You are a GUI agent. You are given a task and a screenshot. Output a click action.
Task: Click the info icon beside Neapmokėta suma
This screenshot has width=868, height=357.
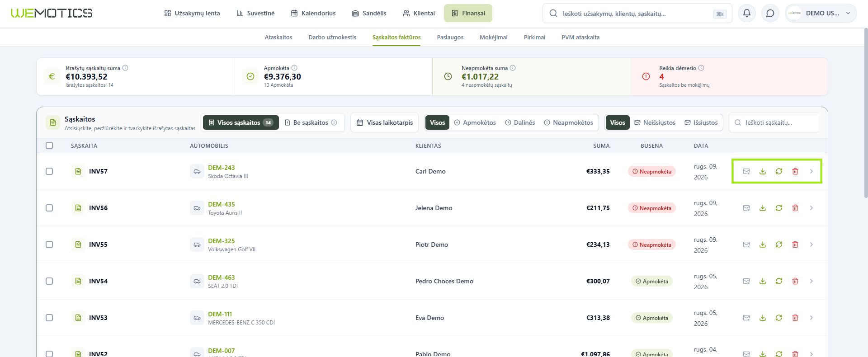[513, 68]
